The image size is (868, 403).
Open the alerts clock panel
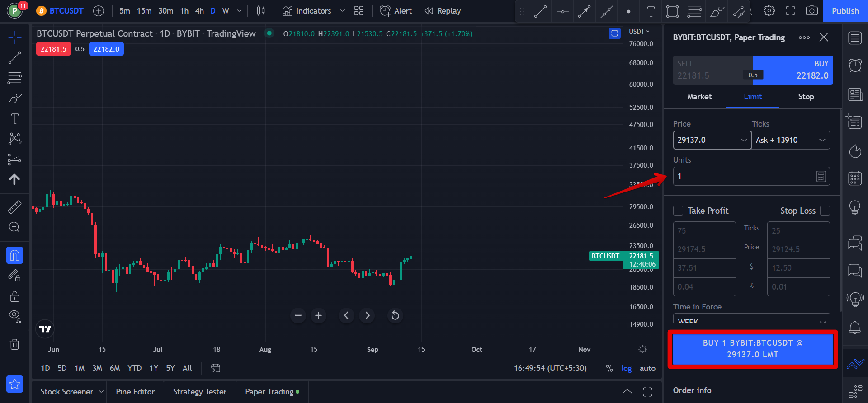click(855, 66)
